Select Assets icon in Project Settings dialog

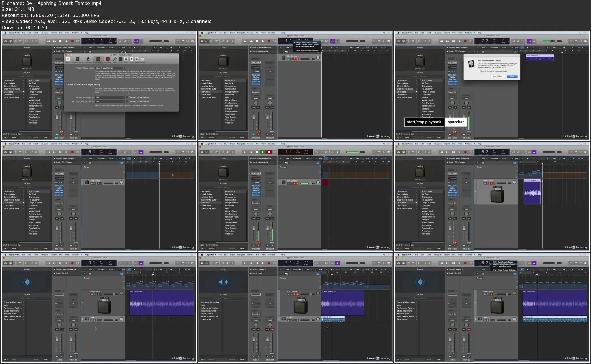pyautogui.click(x=142, y=60)
